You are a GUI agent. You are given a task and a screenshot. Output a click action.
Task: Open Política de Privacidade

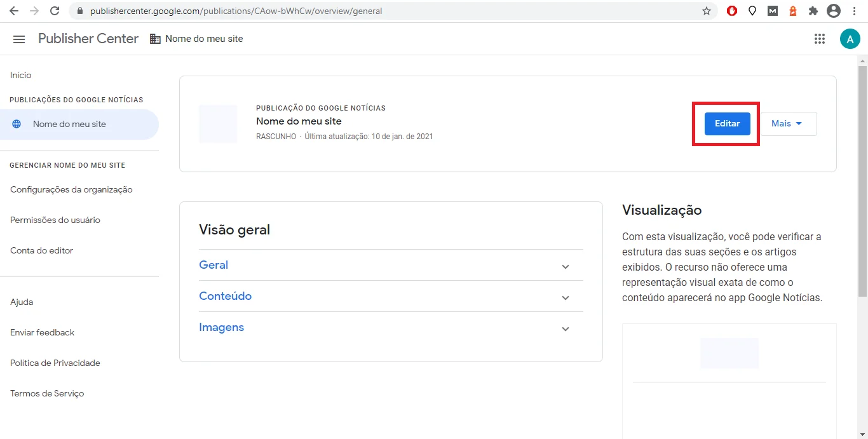(x=55, y=363)
